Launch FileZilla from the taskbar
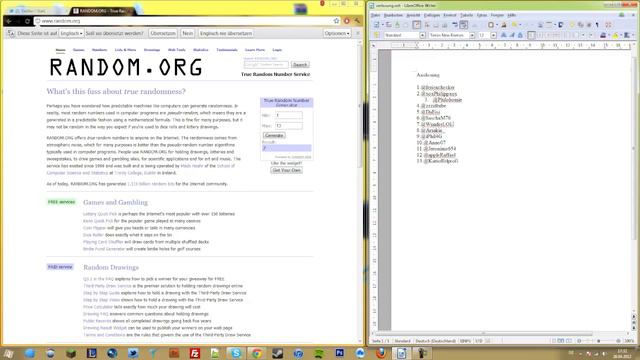Screen dimensions: 640x360 (195, 353)
